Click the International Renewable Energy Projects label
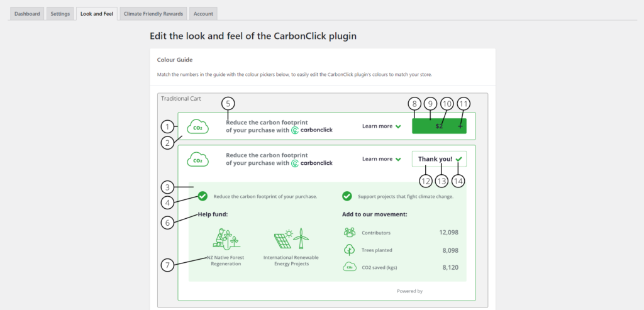The image size is (644, 310). pyautogui.click(x=291, y=261)
